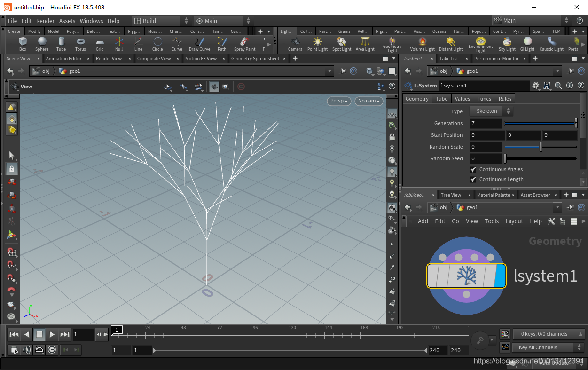Click the 0 keys, 0/0 channels button
588x370 pixels.
(x=548, y=334)
